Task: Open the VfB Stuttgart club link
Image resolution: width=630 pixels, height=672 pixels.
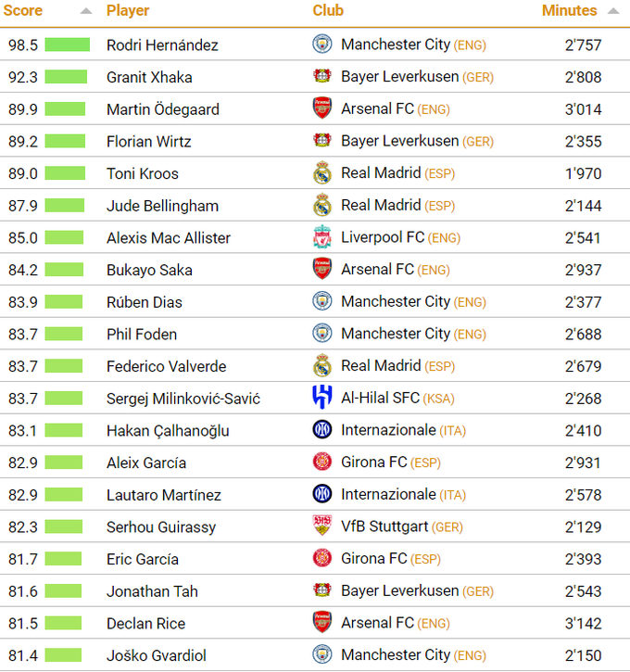Action: click(384, 526)
